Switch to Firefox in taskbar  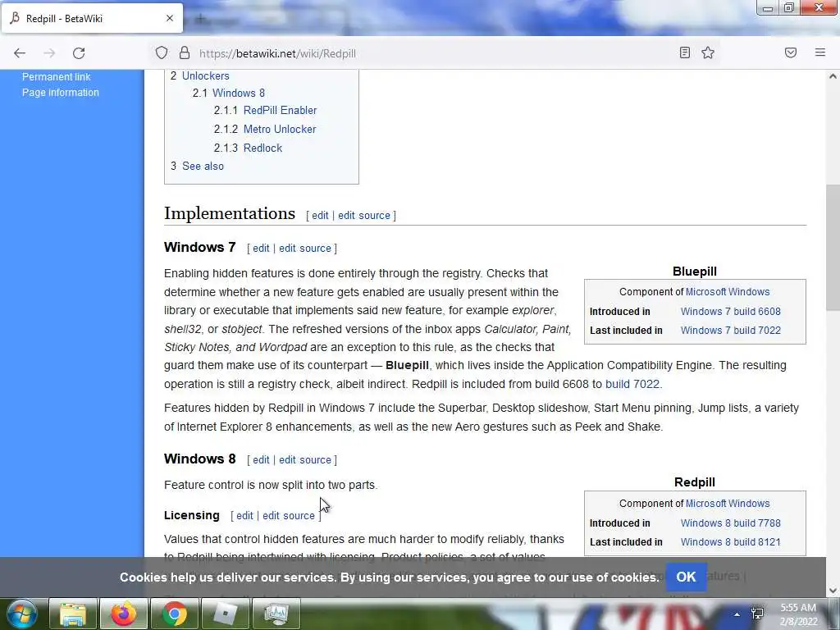124,614
